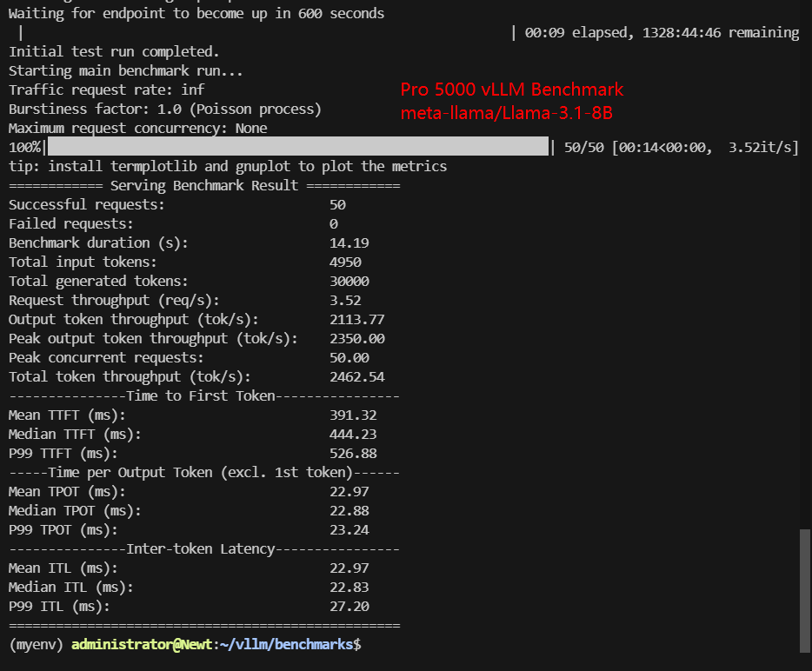Select the 'Failed requests:' line
The width and height of the screenshot is (812, 671).
click(x=173, y=224)
